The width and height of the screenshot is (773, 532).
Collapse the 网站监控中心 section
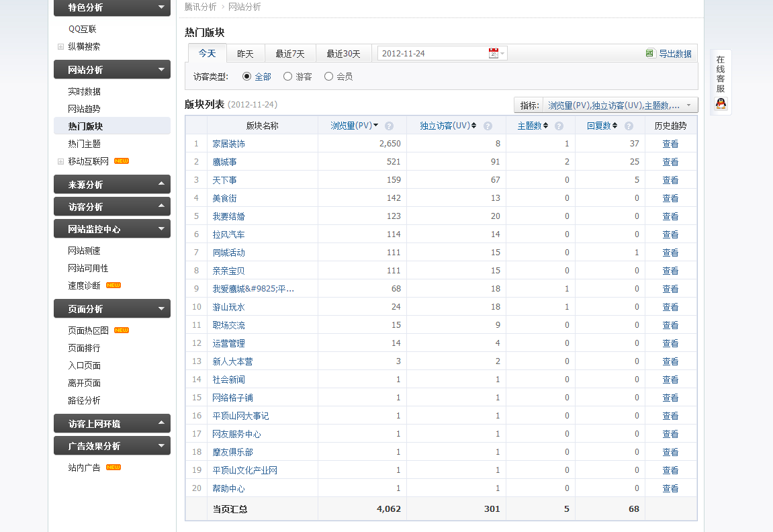(x=112, y=229)
